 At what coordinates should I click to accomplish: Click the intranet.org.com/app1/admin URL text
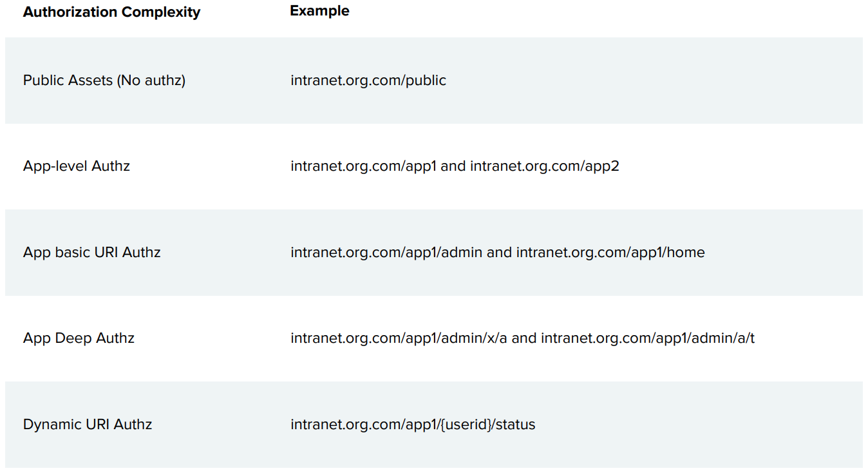[386, 252]
